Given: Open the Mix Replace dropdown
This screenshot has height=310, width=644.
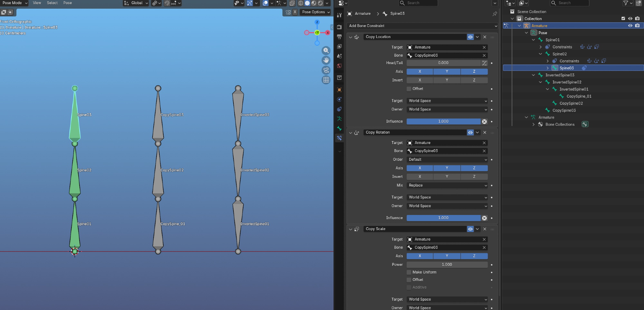Looking at the screenshot, I should click(447, 185).
